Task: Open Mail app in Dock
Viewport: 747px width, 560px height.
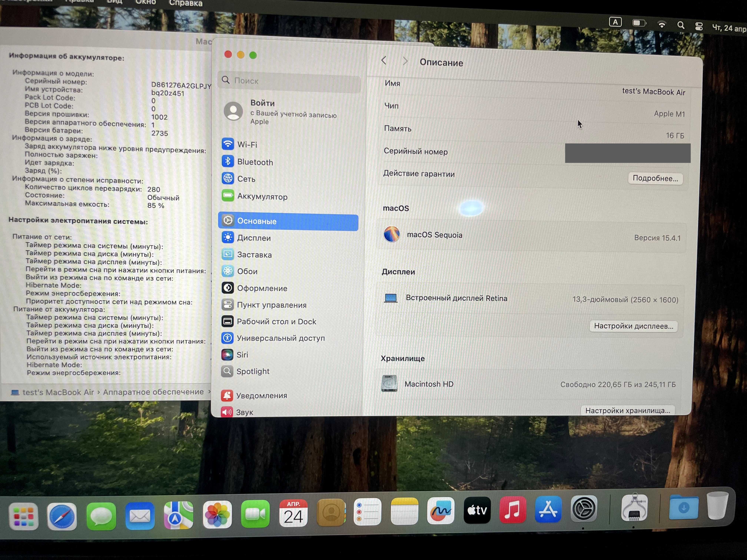Action: (x=140, y=515)
